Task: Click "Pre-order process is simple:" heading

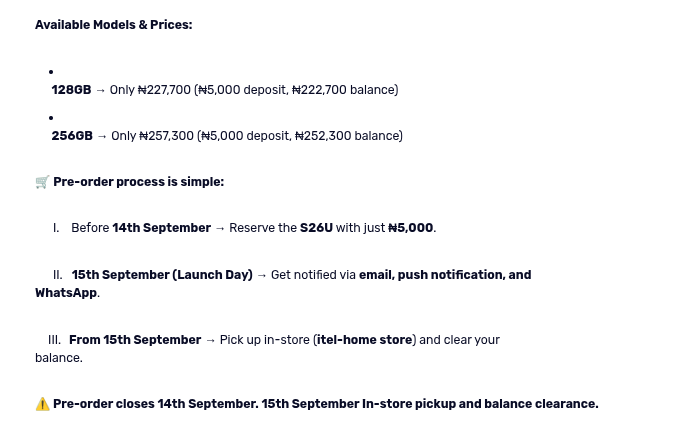Action: click(138, 182)
